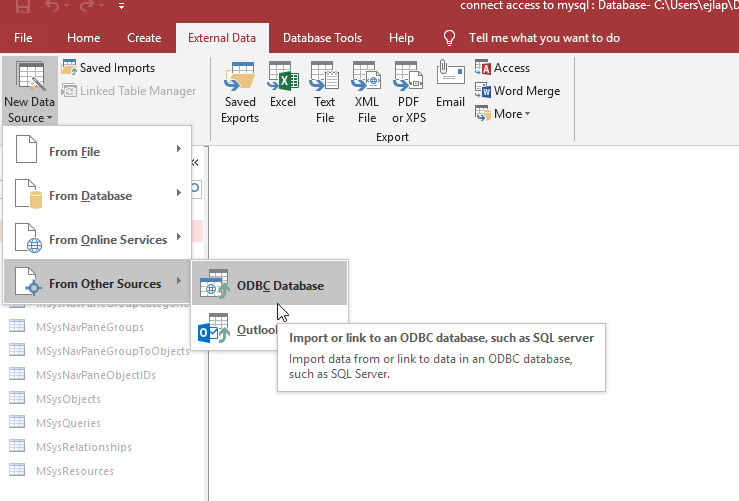Open the MSysQueries table
This screenshot has height=501, width=739.
pos(68,423)
